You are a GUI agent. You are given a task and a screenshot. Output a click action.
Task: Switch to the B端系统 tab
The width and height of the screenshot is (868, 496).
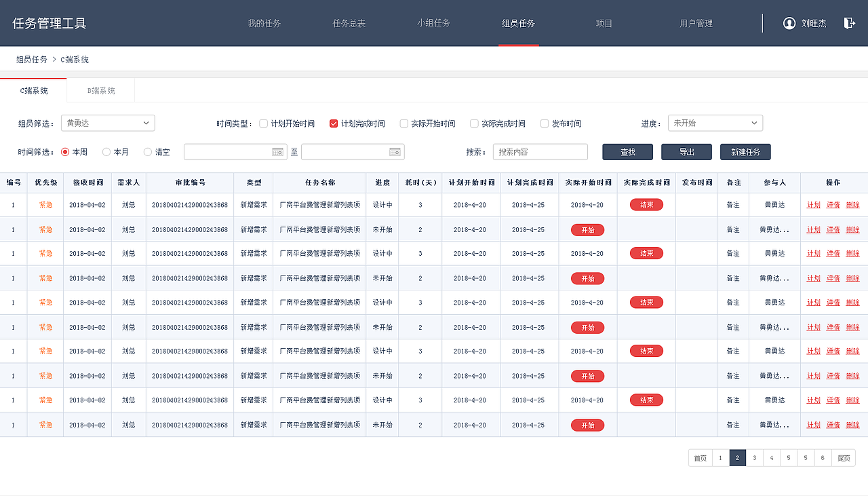[100, 90]
